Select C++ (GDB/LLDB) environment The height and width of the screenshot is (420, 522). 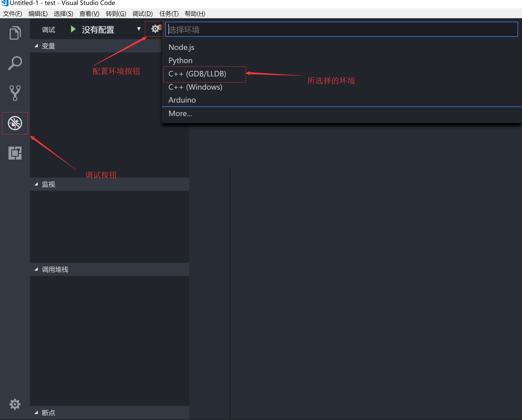[341, 74]
